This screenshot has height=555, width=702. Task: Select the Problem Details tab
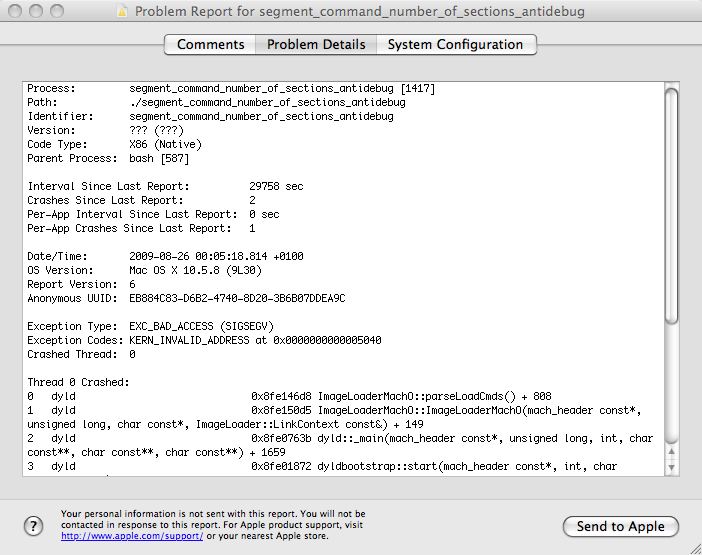coord(316,45)
